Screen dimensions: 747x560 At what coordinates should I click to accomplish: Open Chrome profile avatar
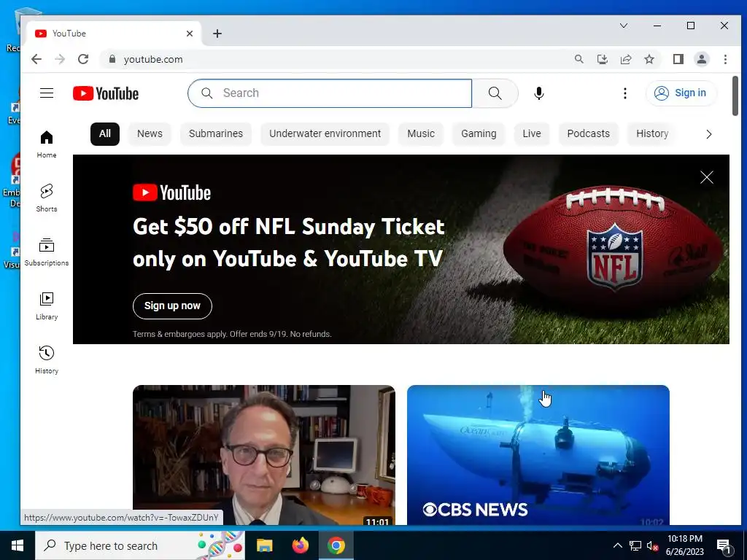702,59
